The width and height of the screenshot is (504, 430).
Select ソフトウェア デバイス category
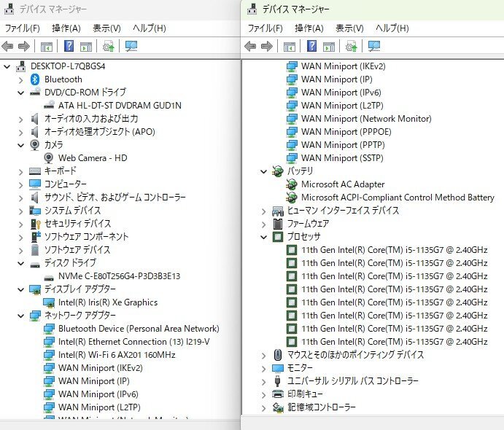77,250
